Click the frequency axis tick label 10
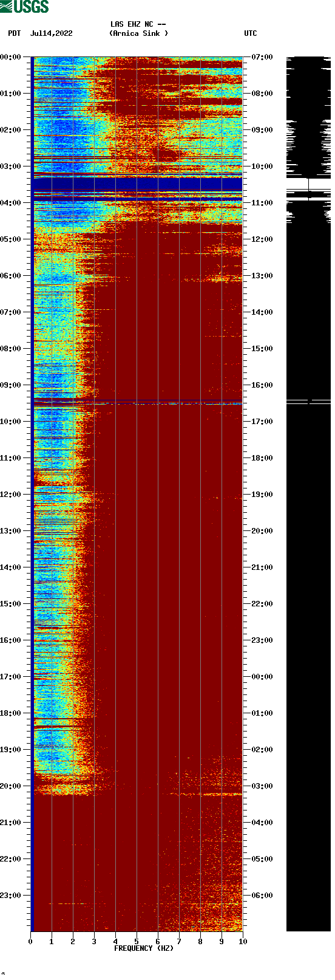The image size is (335, 980). click(x=243, y=942)
